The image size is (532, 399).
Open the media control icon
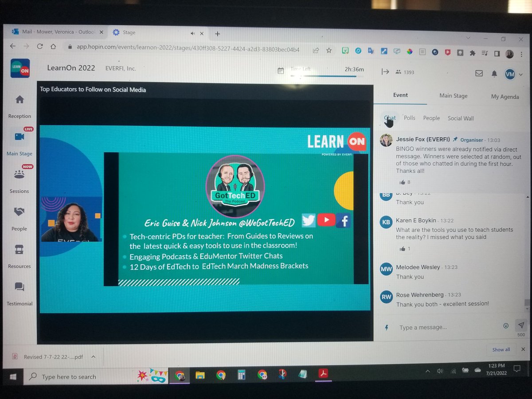pyautogui.click(x=485, y=53)
